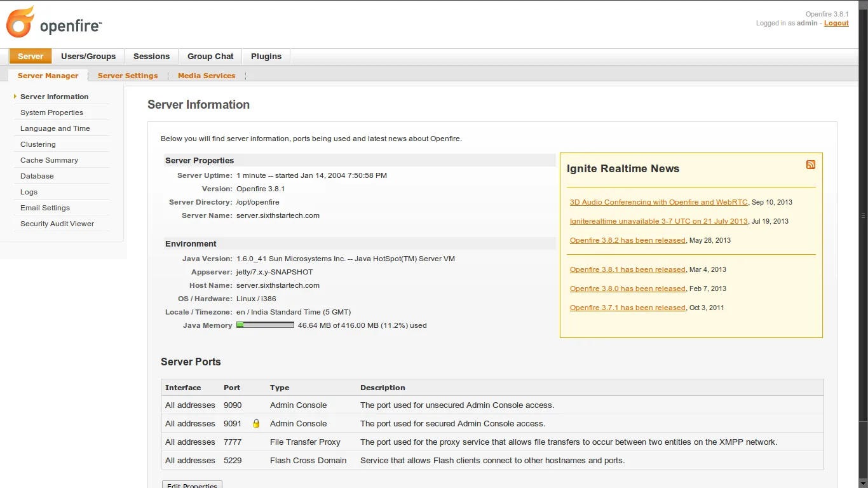
Task: Click the lock icon beside port 9091
Action: tap(256, 423)
